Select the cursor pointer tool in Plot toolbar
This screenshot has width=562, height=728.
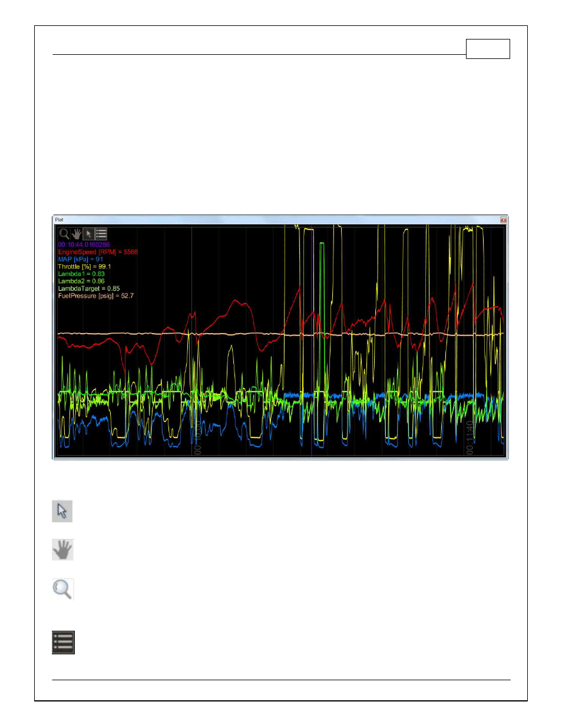click(x=88, y=233)
